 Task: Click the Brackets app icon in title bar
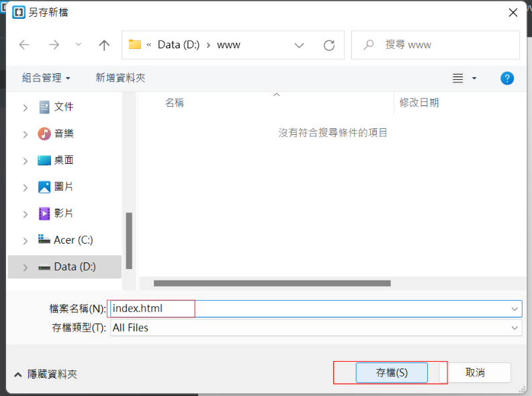coord(19,13)
